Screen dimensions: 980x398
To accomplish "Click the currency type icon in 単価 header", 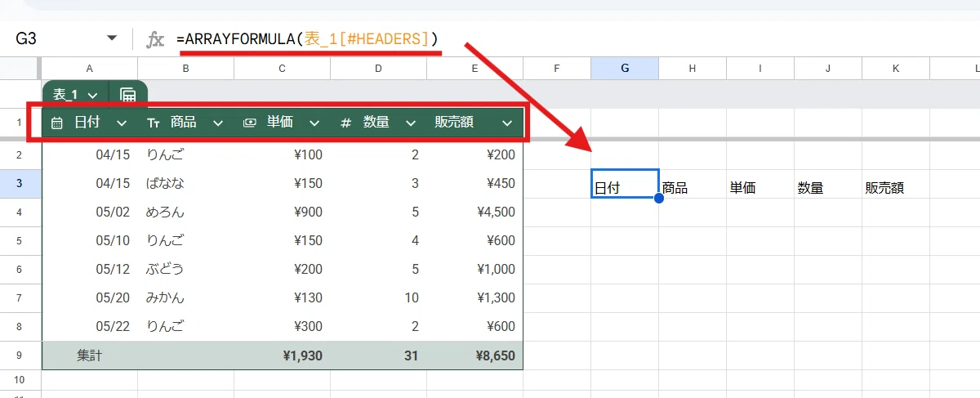I will pyautogui.click(x=250, y=123).
